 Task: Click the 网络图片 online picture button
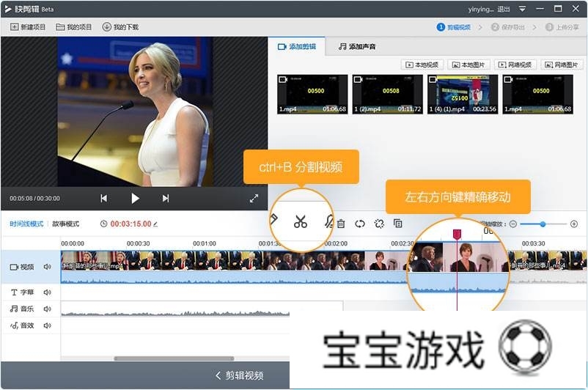(562, 65)
